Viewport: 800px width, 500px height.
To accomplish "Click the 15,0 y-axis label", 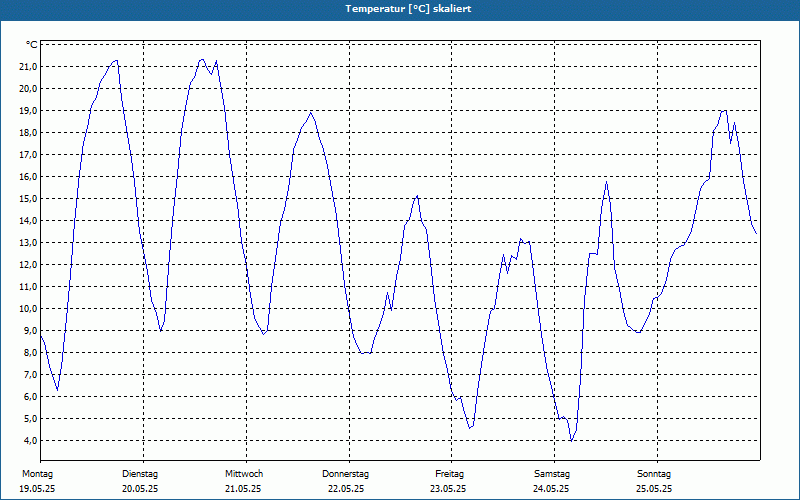I will pos(28,198).
